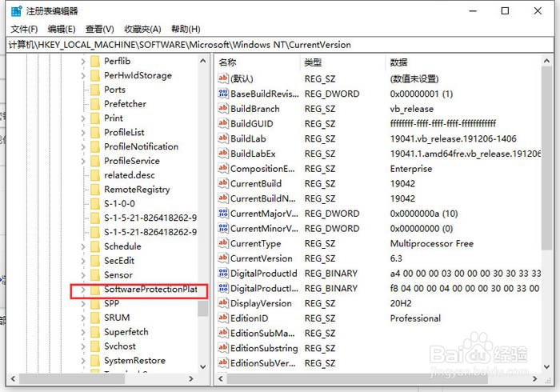Select the RemoteRegistry folder icon
The height and width of the screenshot is (392, 560).
click(x=95, y=190)
